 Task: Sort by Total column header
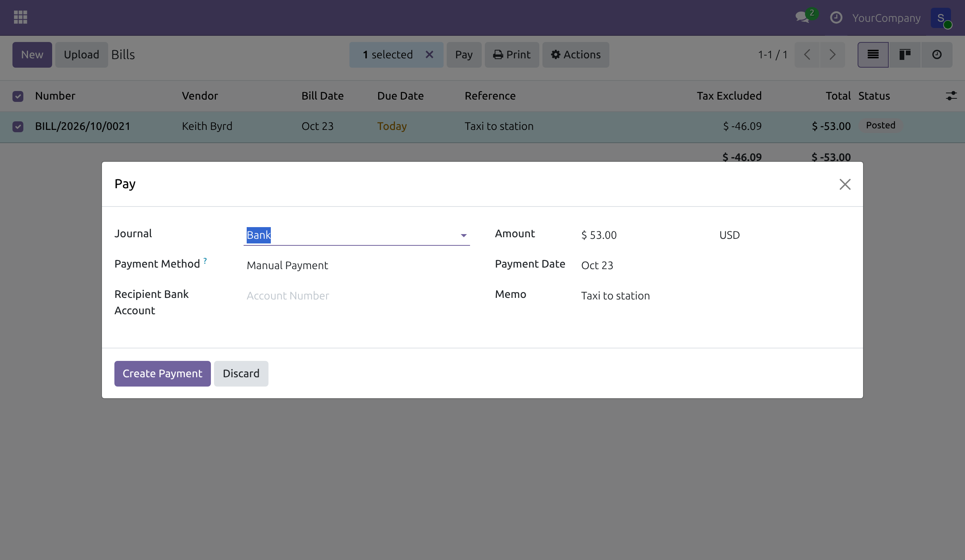(838, 96)
